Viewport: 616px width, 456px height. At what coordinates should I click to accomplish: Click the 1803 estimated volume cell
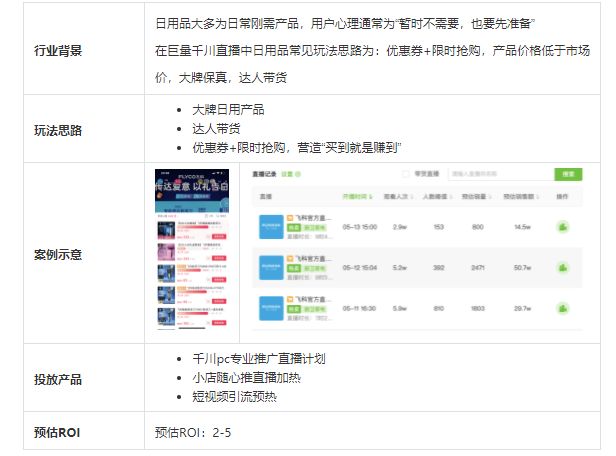click(478, 309)
